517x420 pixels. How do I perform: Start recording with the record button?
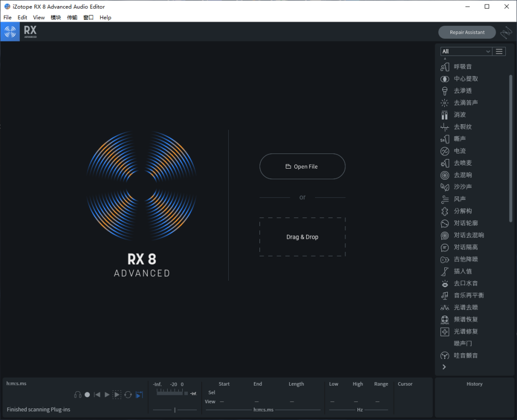tap(87, 395)
